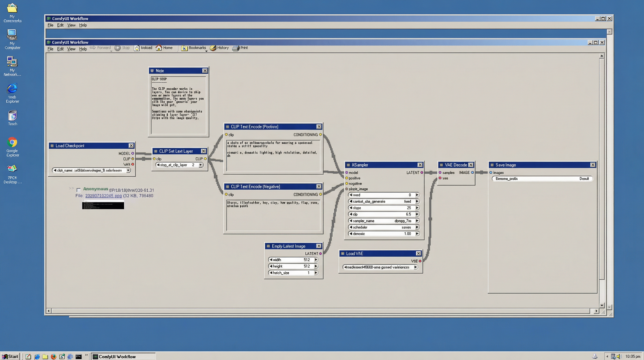
Task: Click into the negative prompt text box
Action: tap(273, 215)
